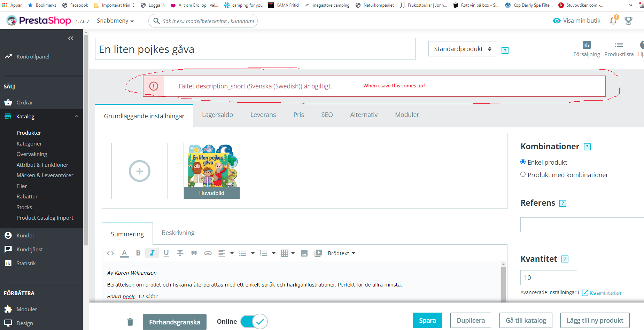Insert image in editor

click(304, 253)
